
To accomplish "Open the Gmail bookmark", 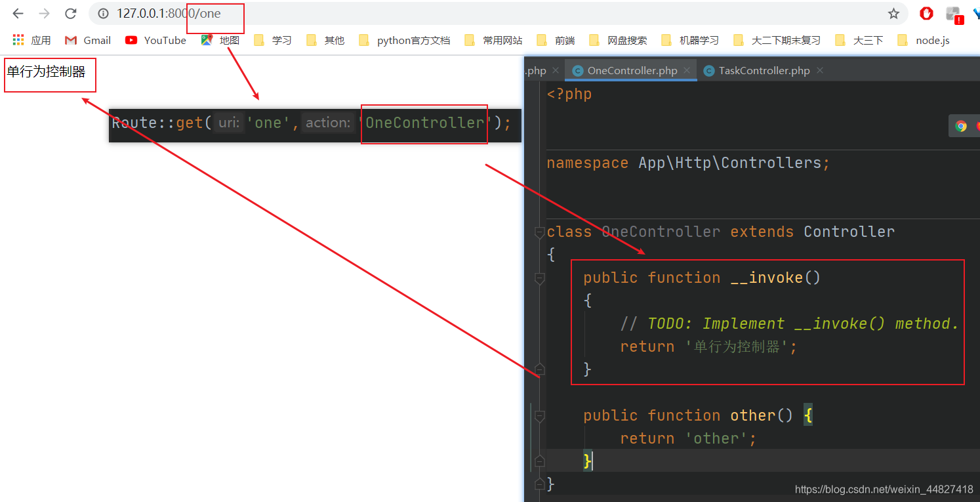I will coord(88,40).
